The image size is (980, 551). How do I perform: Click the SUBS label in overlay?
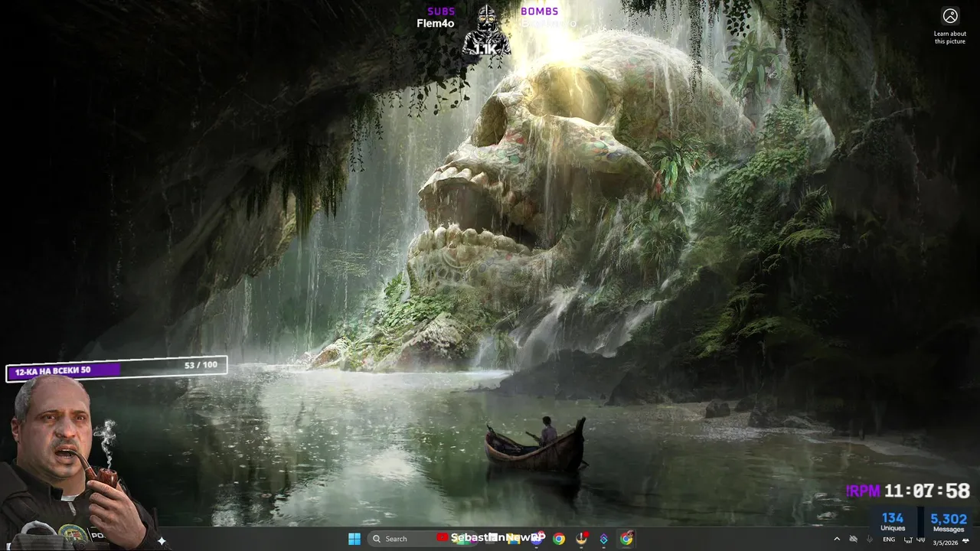click(x=441, y=11)
